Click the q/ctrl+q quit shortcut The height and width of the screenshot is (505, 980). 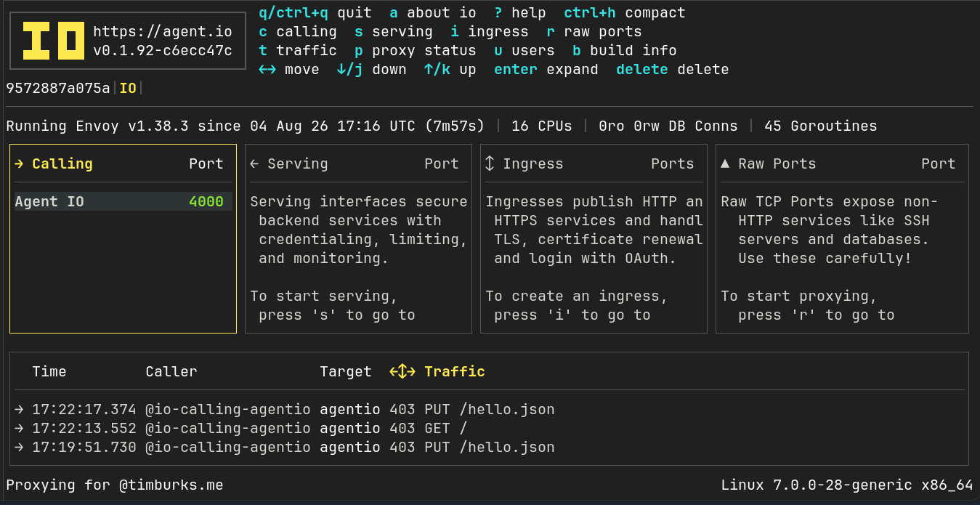pos(315,13)
